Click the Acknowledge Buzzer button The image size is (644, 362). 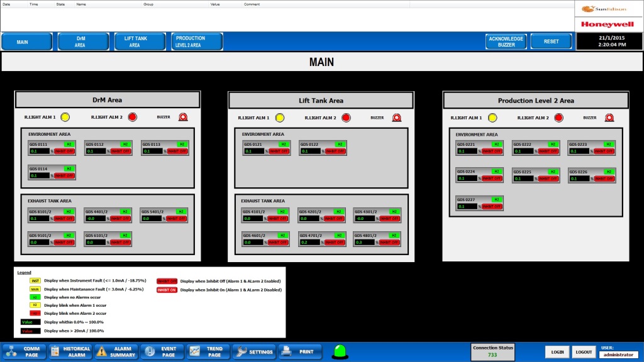tap(506, 41)
